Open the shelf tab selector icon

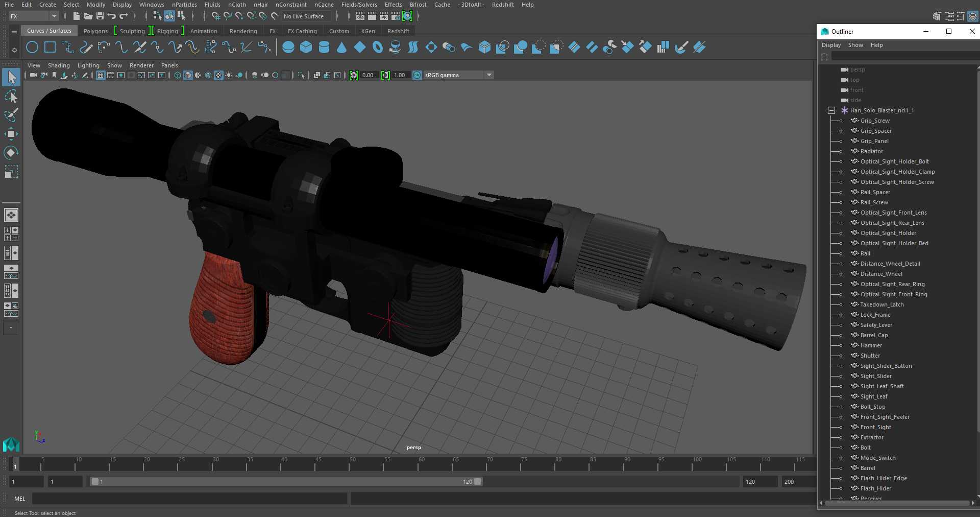pyautogui.click(x=14, y=32)
